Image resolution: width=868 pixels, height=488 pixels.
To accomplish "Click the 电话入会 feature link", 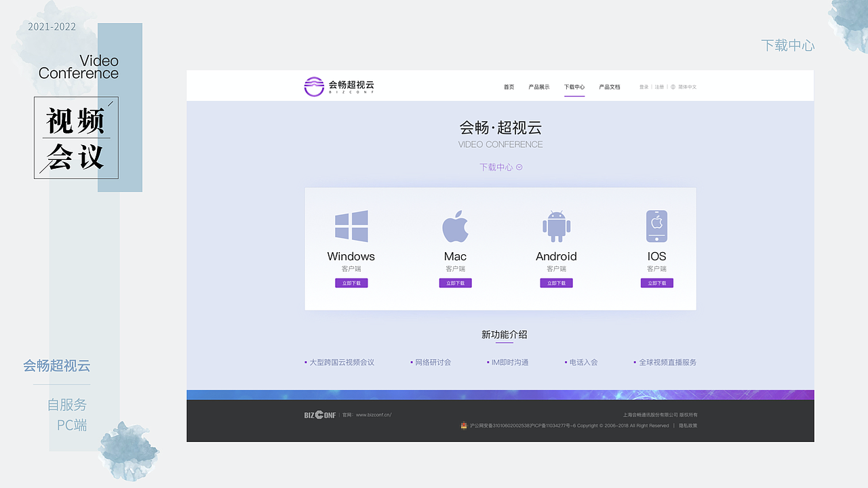I will click(x=583, y=363).
